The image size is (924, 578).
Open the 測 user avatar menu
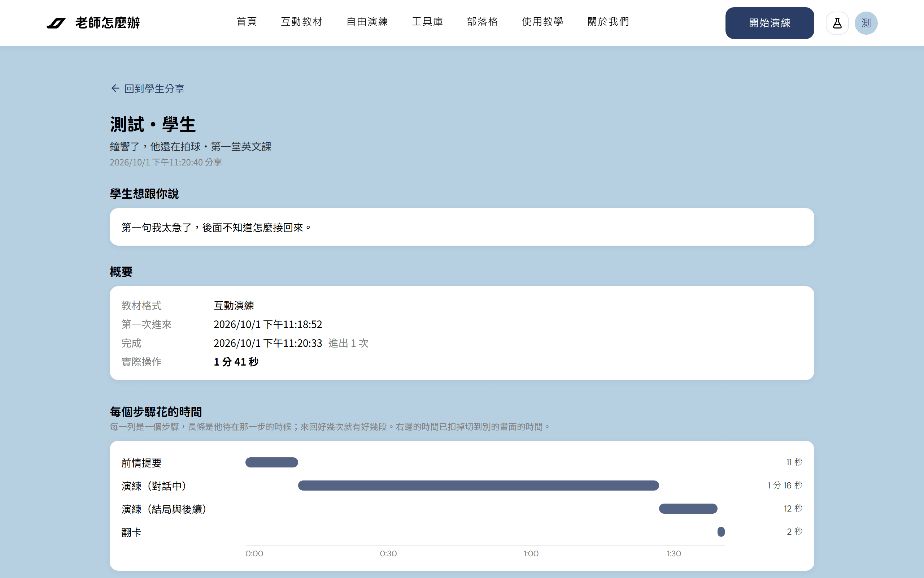click(866, 23)
